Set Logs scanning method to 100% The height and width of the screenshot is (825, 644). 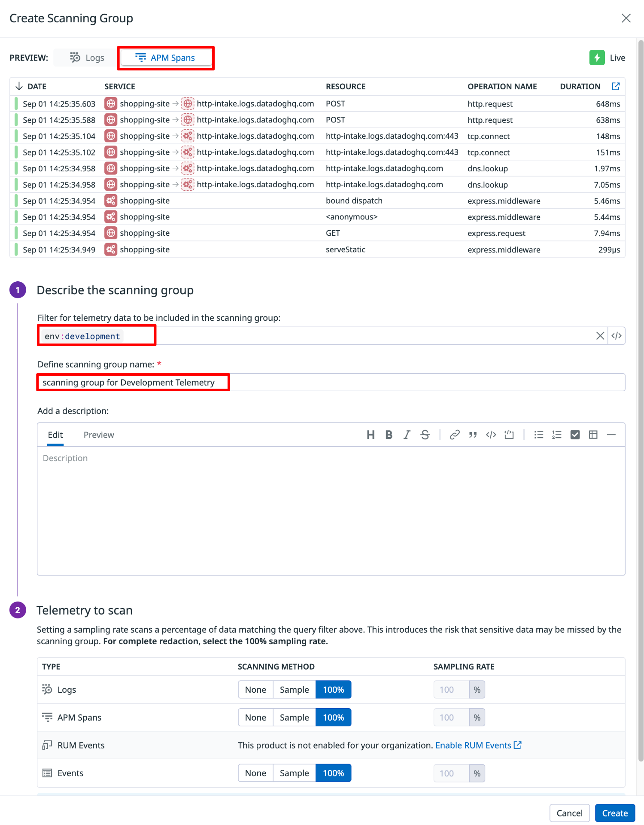(x=333, y=689)
